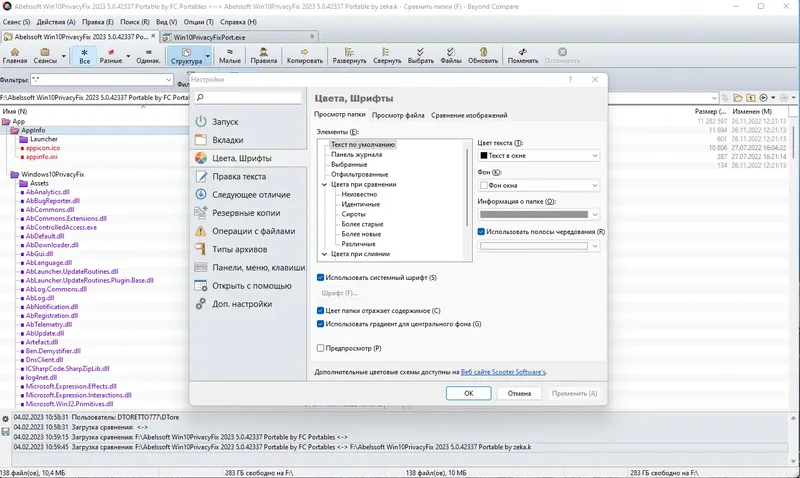Open the Сеанс (S) menu

click(x=16, y=22)
